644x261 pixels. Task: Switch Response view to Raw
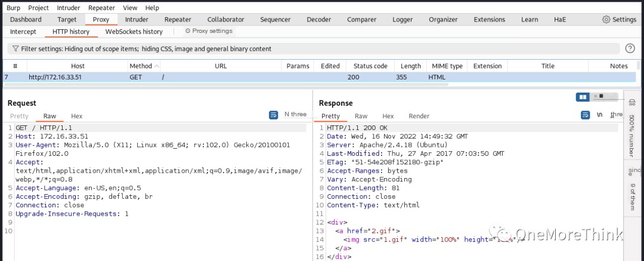(361, 116)
